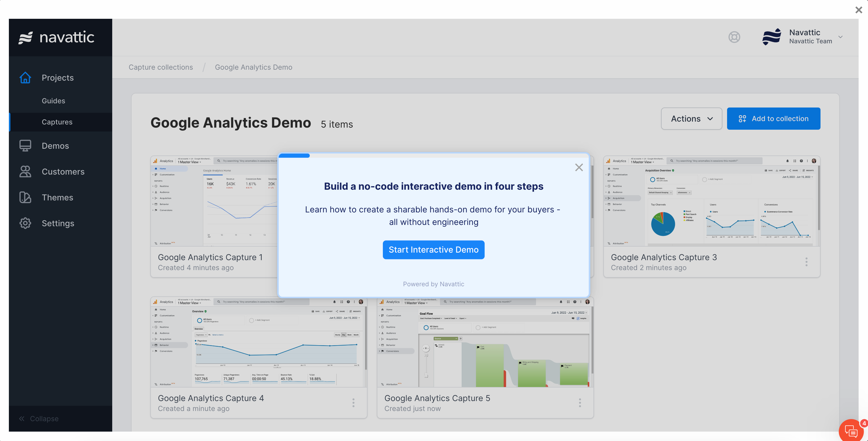Viewport: 868px width, 441px height.
Task: Click the Settings gear icon
Action: click(25, 223)
